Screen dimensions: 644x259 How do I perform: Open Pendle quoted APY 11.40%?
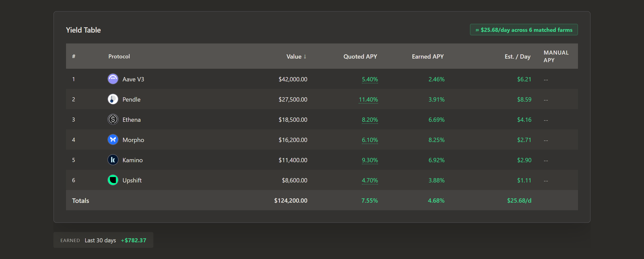368,99
